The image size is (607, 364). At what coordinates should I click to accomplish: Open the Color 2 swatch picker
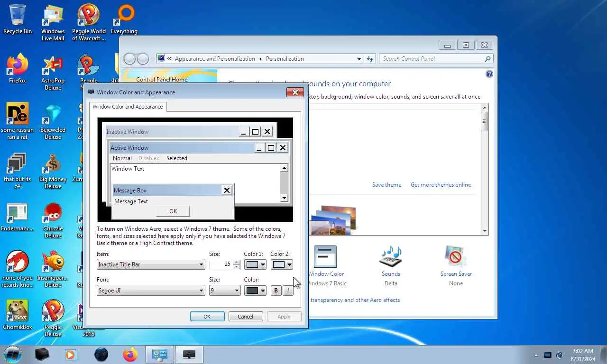[282, 264]
